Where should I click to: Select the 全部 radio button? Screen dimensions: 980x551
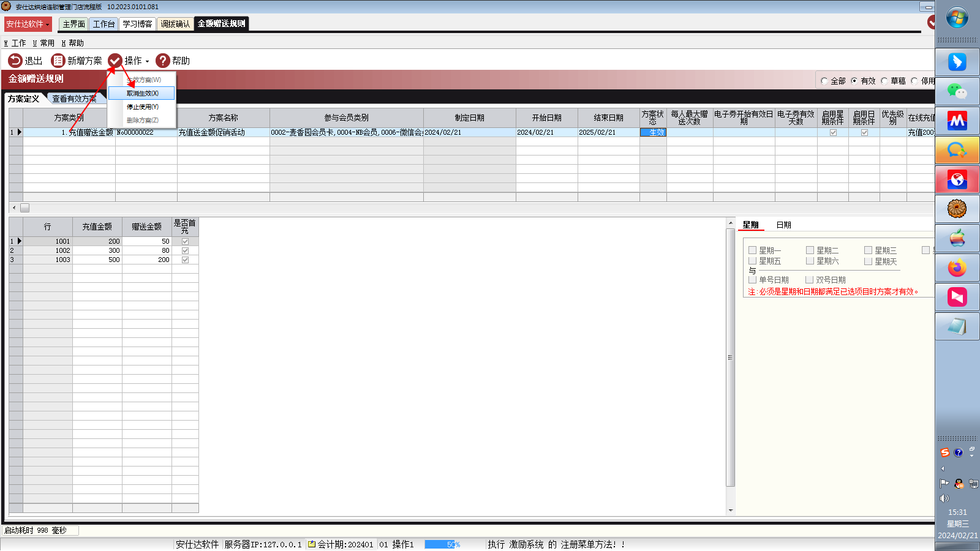click(x=824, y=81)
